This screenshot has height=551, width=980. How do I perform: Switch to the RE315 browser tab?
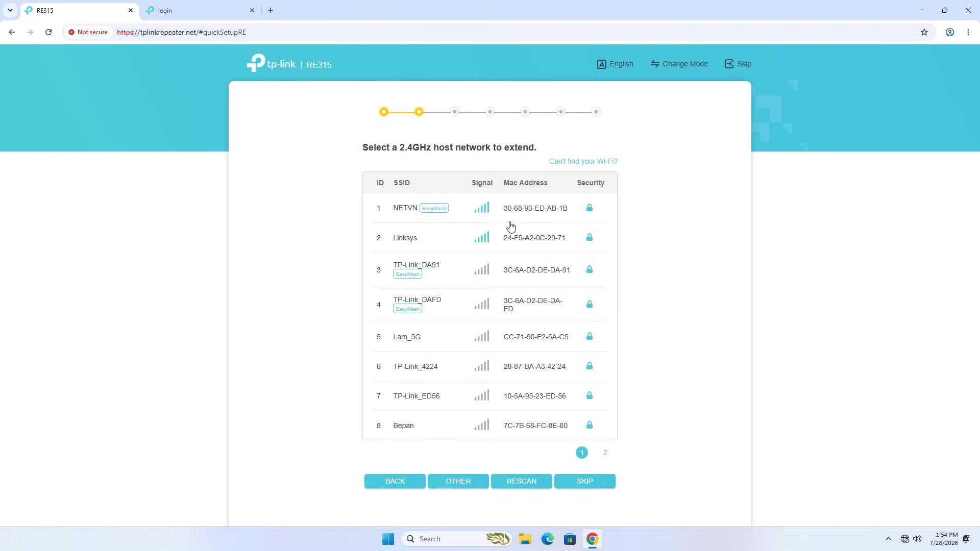(79, 10)
